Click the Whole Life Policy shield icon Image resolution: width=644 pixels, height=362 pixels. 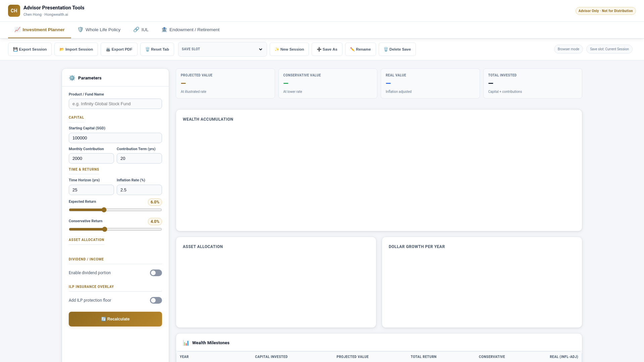point(80,29)
